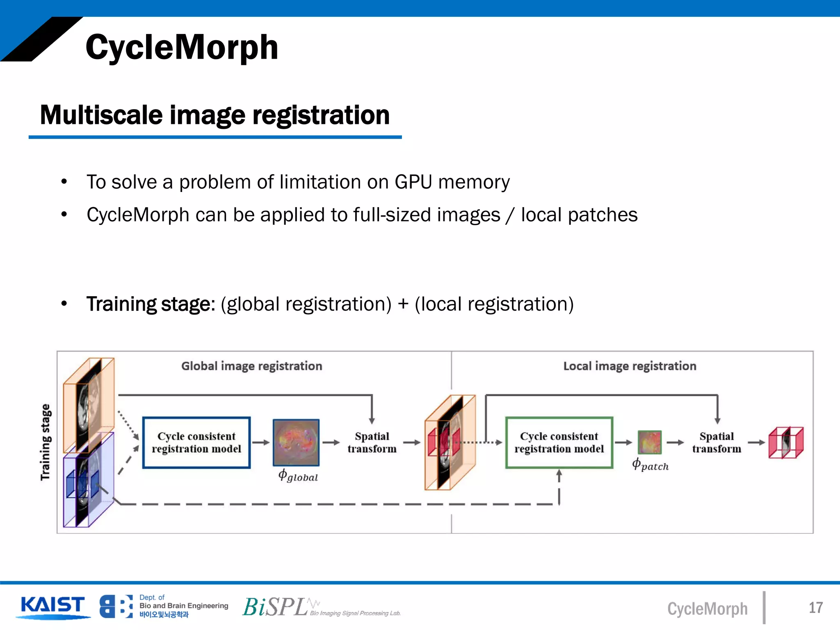Click the phi global deformation field image

296,442
